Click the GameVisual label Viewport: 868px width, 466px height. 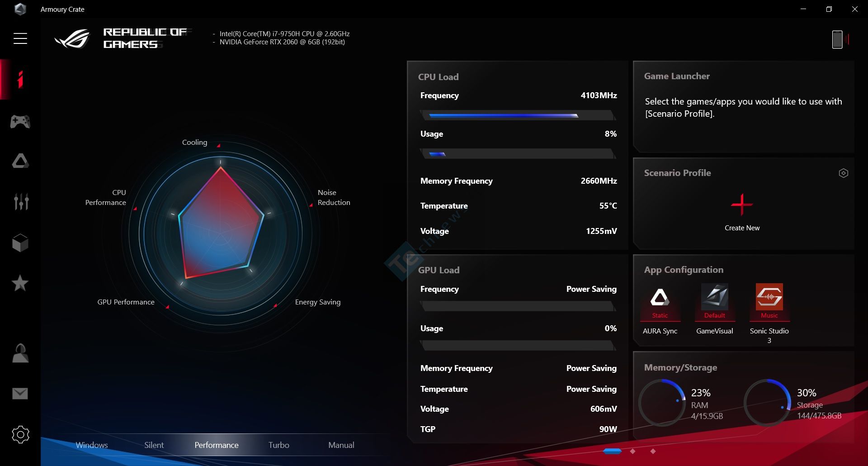715,331
